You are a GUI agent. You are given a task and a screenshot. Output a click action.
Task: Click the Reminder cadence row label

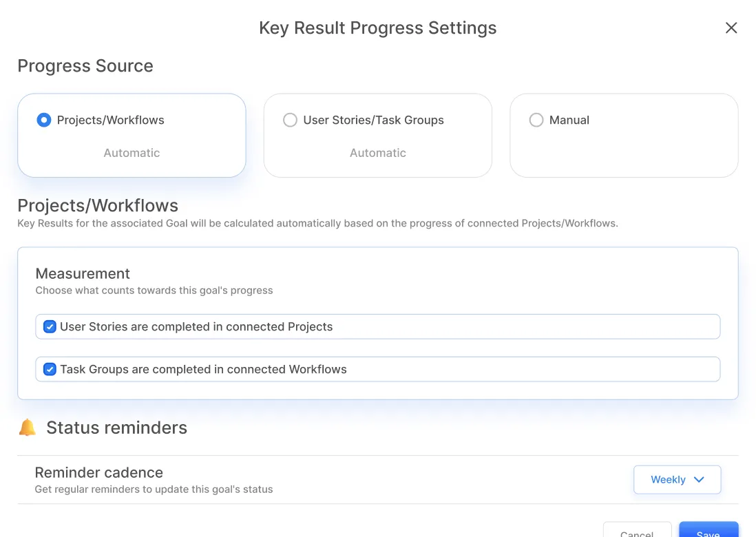[99, 473]
